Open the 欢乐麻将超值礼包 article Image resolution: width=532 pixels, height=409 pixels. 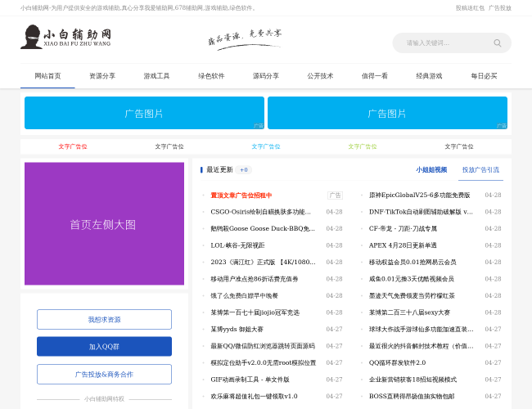(254, 396)
